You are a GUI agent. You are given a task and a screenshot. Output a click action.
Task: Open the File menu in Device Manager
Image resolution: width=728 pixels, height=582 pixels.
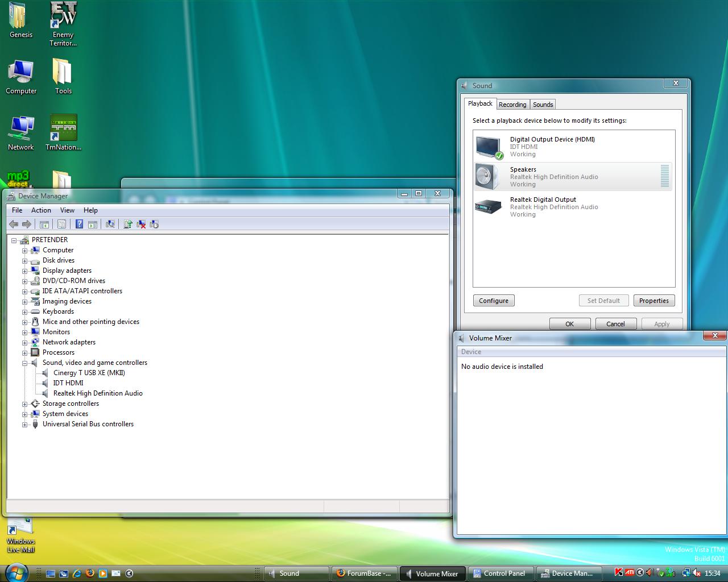17,210
